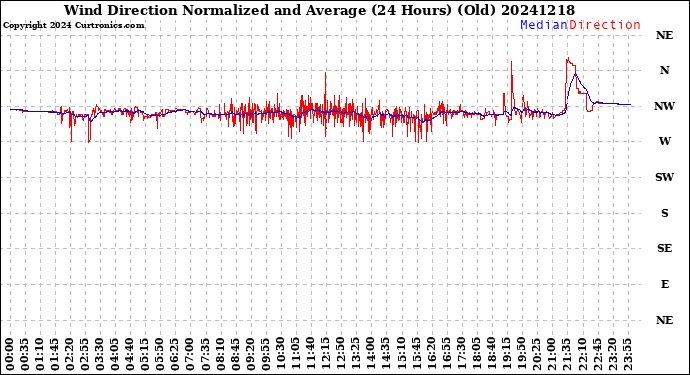Click the 05:50 time label
Image resolution: width=690 pixels, height=375 pixels.
click(x=161, y=355)
